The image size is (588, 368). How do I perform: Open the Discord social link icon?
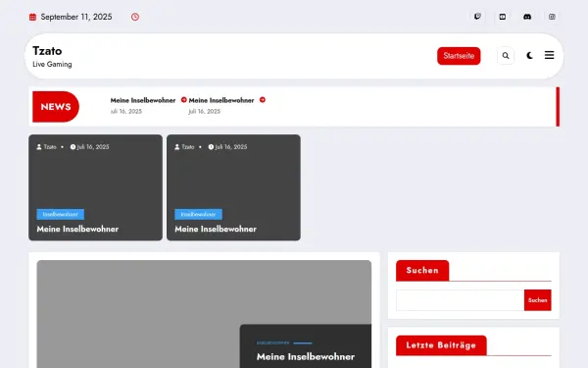click(x=527, y=17)
